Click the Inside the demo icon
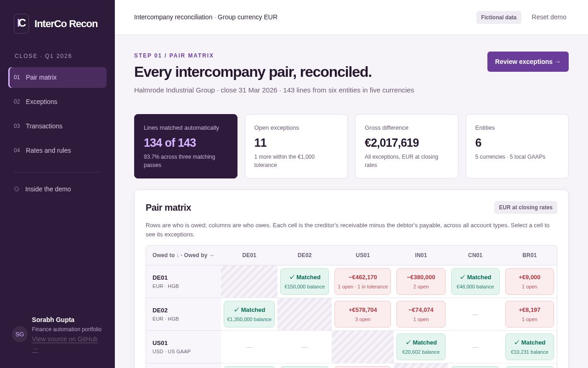 coord(17,189)
